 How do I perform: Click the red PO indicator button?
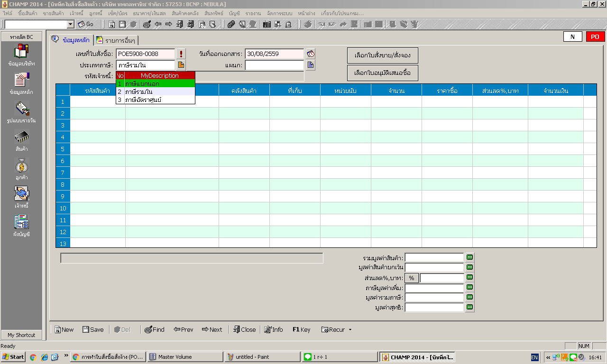(x=595, y=37)
